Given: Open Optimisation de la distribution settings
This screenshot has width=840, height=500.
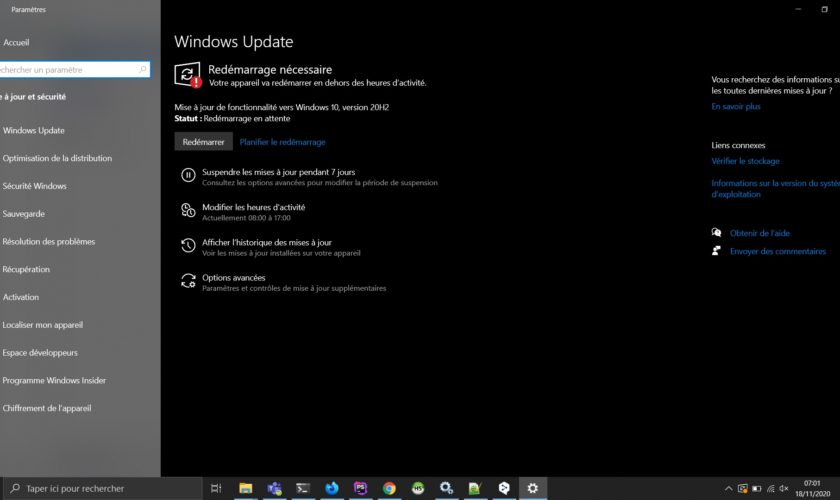Looking at the screenshot, I should click(57, 158).
